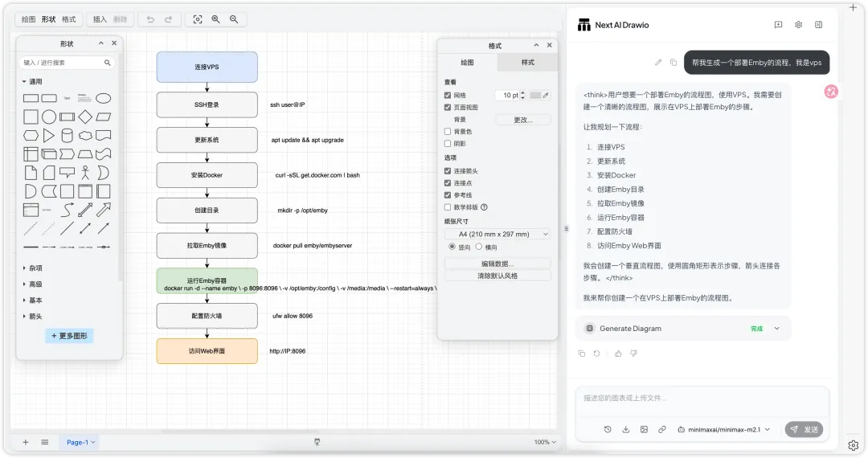Screen dimensions: 868x458
Task: Open the Next AI Drawio settings gear
Action: point(798,25)
